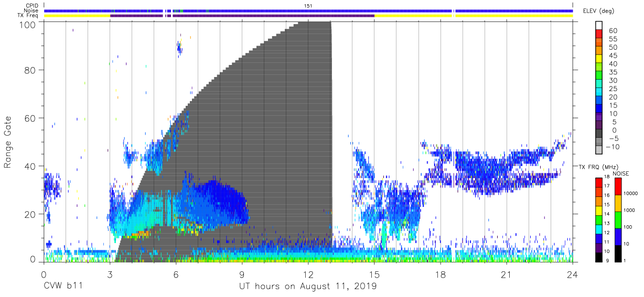Image resolution: width=644 pixels, height=297 pixels.
Task: Click the '24' tick on the UT hours axis
Action: [572, 274]
